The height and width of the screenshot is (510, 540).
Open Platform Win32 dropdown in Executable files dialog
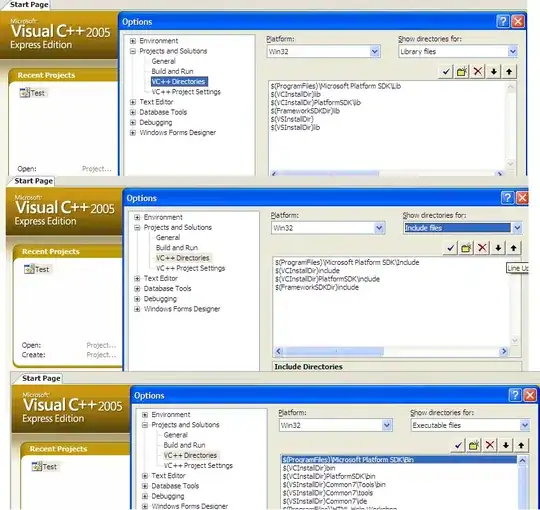(387, 425)
